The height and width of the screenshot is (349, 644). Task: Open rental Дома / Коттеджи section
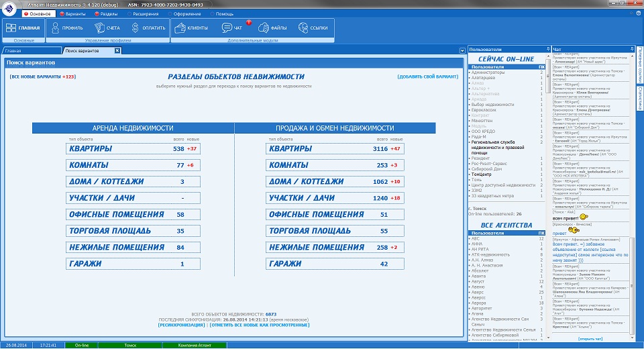(x=133, y=181)
